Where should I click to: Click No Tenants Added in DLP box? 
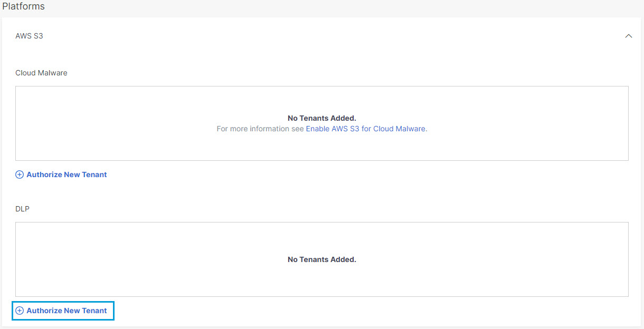322,259
